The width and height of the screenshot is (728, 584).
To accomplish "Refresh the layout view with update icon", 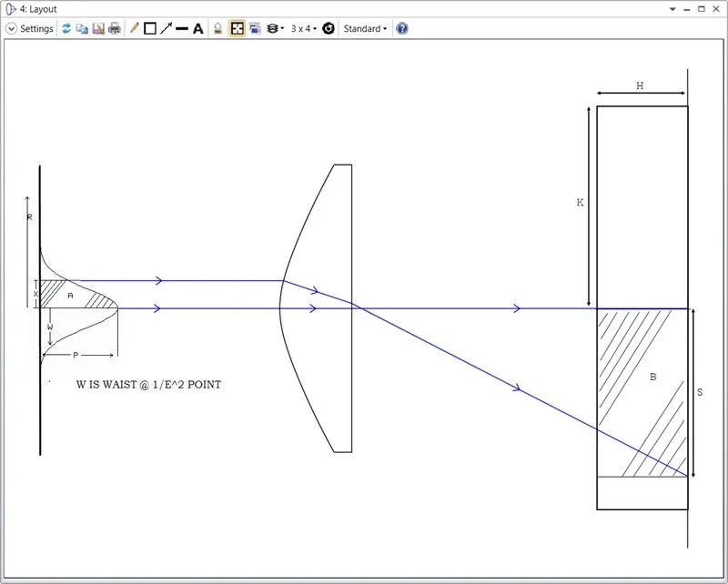I will (66, 28).
